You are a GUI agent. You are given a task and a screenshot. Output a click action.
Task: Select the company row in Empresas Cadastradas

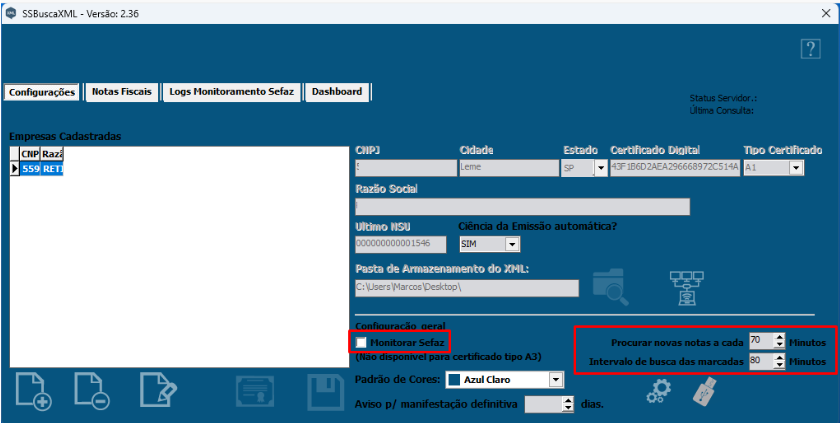(42, 169)
